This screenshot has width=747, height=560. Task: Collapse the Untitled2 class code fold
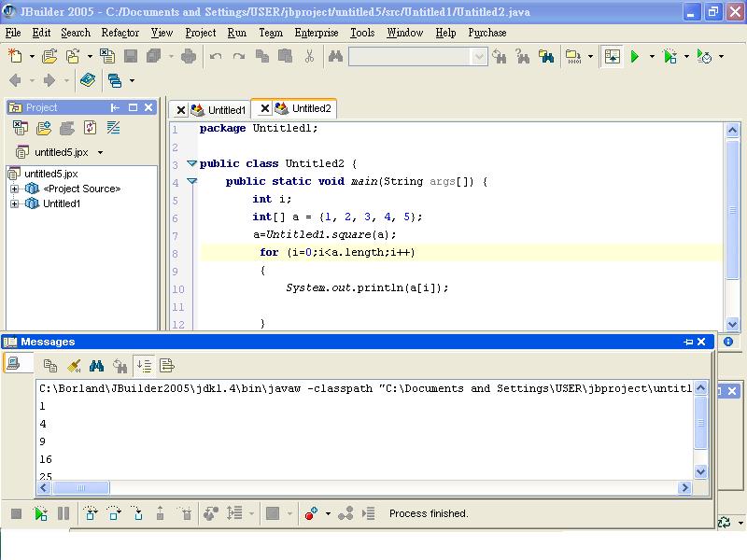coord(192,163)
